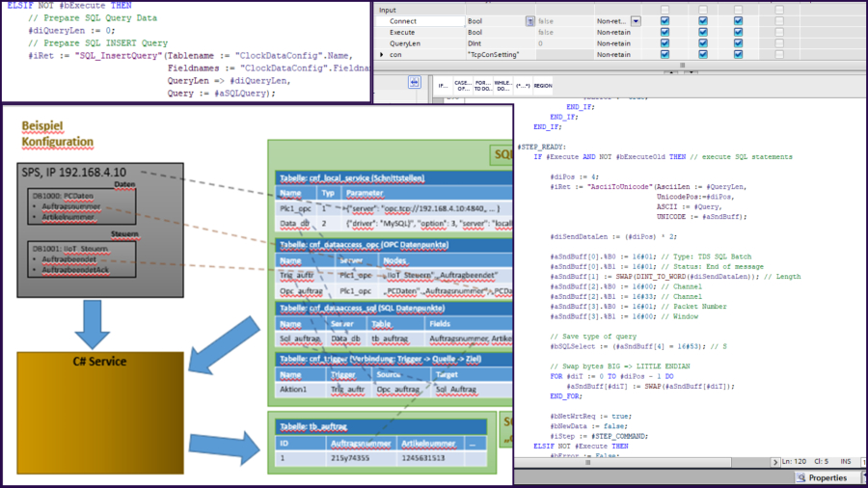Image resolution: width=868 pixels, height=488 pixels.
Task: Insert FOR TO DO loop template
Action: [x=482, y=85]
